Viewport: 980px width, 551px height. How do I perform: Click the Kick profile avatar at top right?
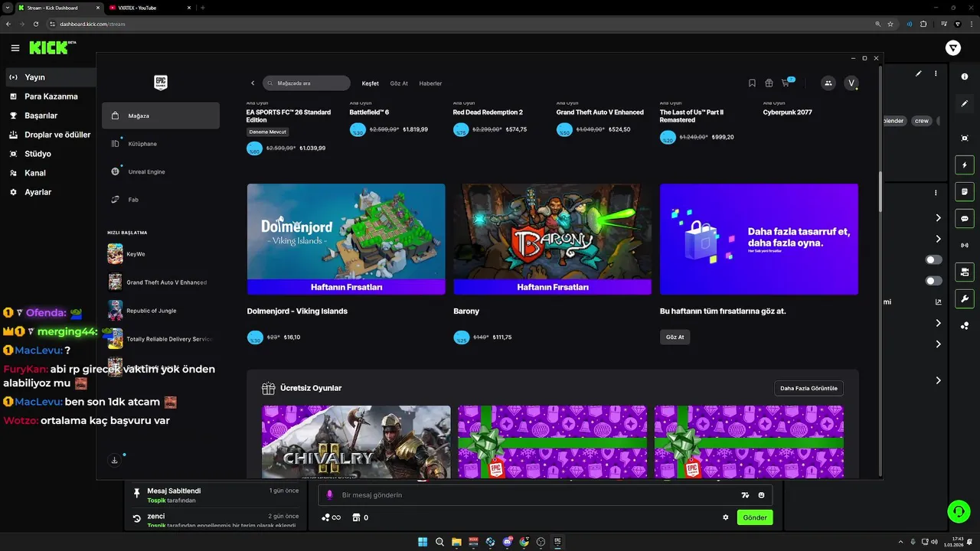pos(953,47)
